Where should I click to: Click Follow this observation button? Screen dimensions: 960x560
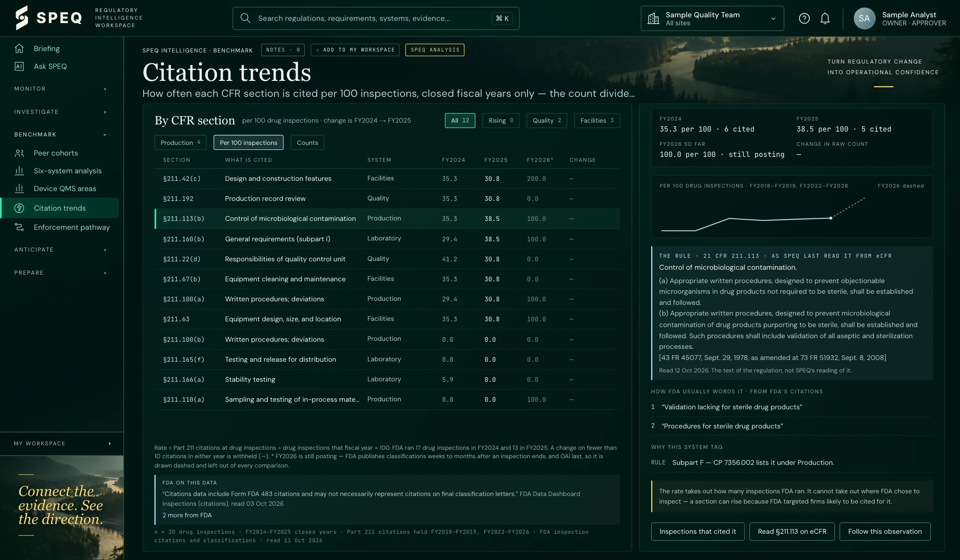click(885, 532)
